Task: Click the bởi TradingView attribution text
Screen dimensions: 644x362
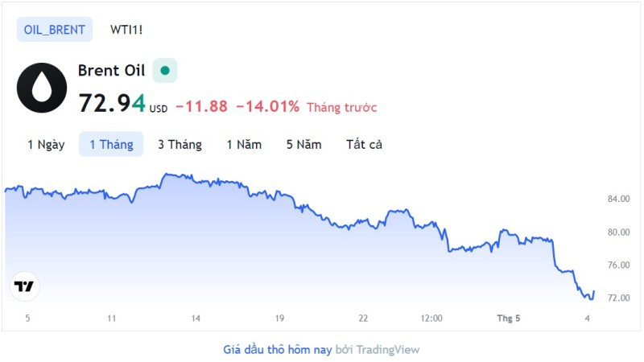Action: click(377, 350)
